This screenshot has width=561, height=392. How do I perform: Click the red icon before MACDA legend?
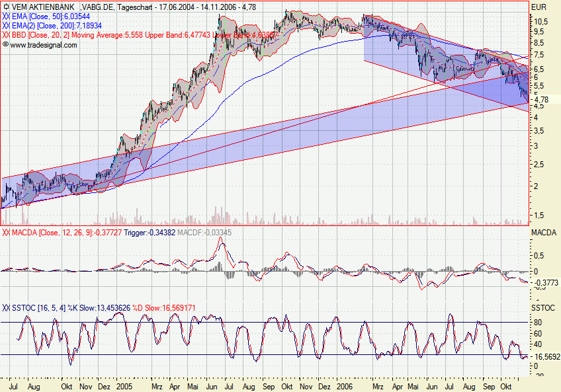pos(6,233)
